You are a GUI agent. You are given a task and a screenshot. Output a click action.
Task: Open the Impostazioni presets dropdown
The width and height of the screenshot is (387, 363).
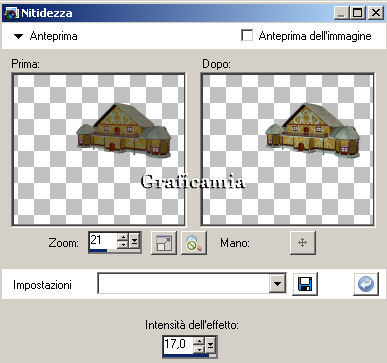pyautogui.click(x=277, y=284)
